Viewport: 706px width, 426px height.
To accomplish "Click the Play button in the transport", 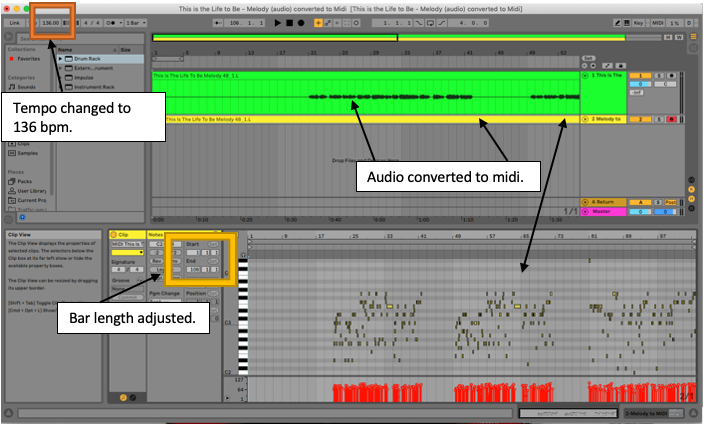I will [277, 23].
